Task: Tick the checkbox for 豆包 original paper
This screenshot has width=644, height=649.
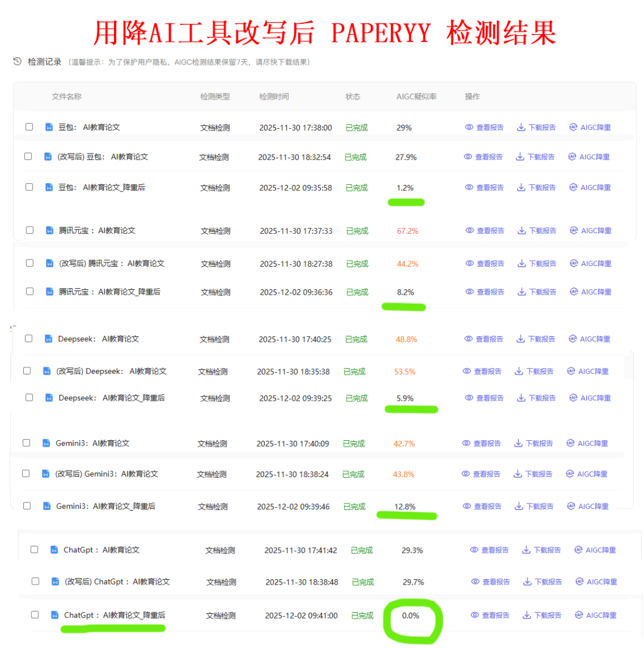Action: (29, 127)
